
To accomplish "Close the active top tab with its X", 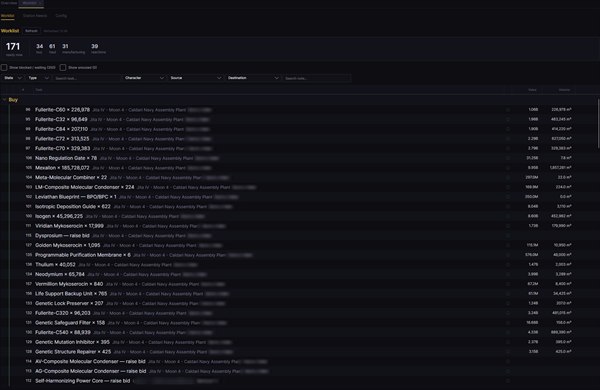I will pos(40,3).
